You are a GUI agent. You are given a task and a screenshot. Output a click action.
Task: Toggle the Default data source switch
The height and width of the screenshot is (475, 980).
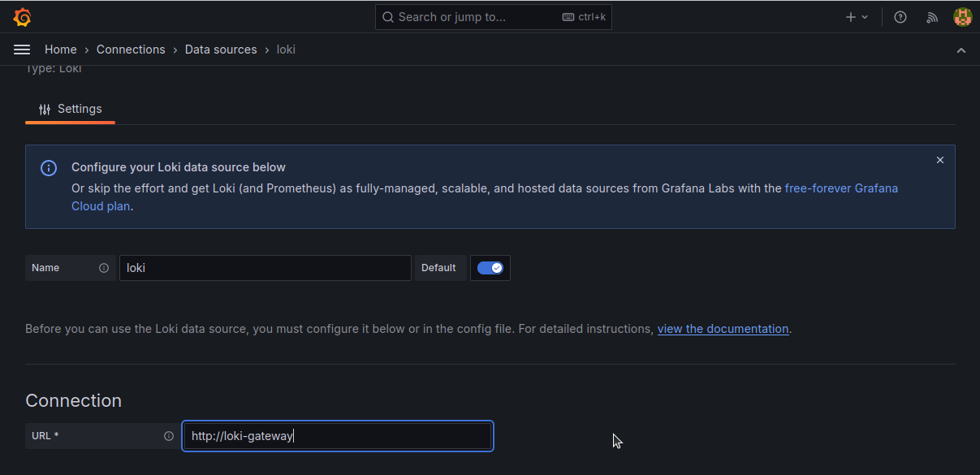(490, 268)
